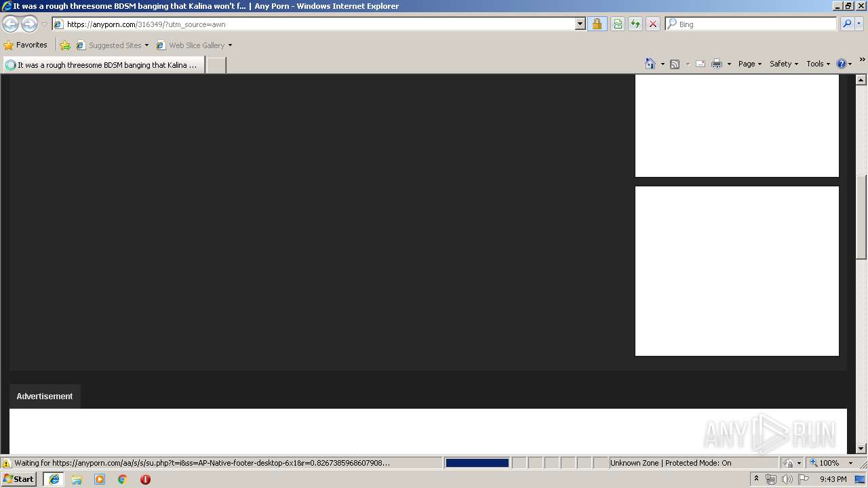Open the Windows Start menu
Screen dimensions: 868x488
[19, 479]
